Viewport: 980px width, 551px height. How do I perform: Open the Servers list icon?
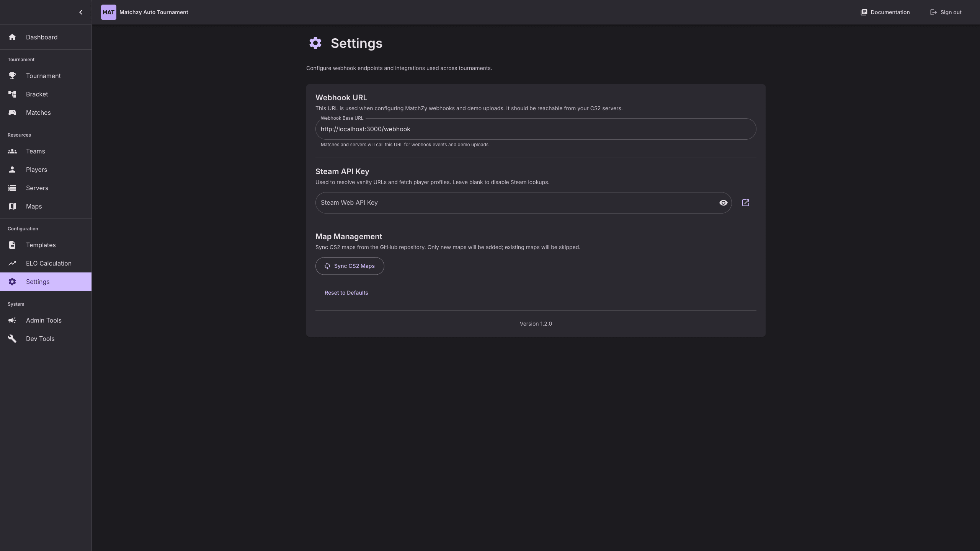pos(12,188)
